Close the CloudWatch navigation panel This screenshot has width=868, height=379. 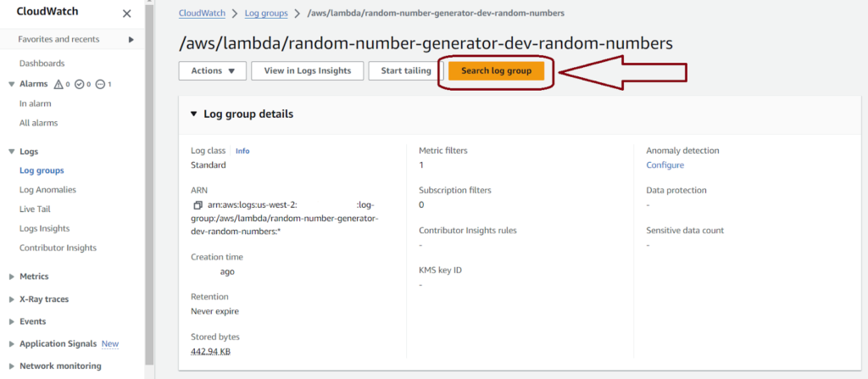click(x=127, y=14)
